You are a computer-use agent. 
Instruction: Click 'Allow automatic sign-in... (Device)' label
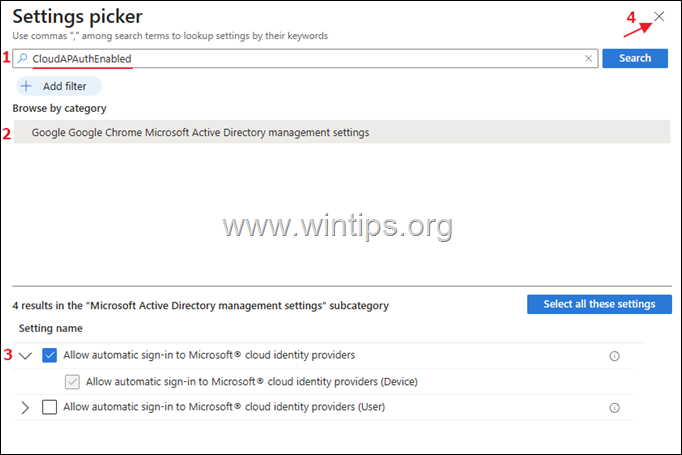[251, 381]
